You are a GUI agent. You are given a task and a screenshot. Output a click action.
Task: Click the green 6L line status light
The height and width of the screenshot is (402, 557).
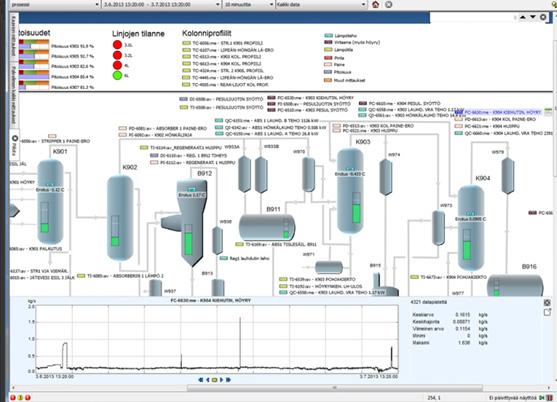118,75
